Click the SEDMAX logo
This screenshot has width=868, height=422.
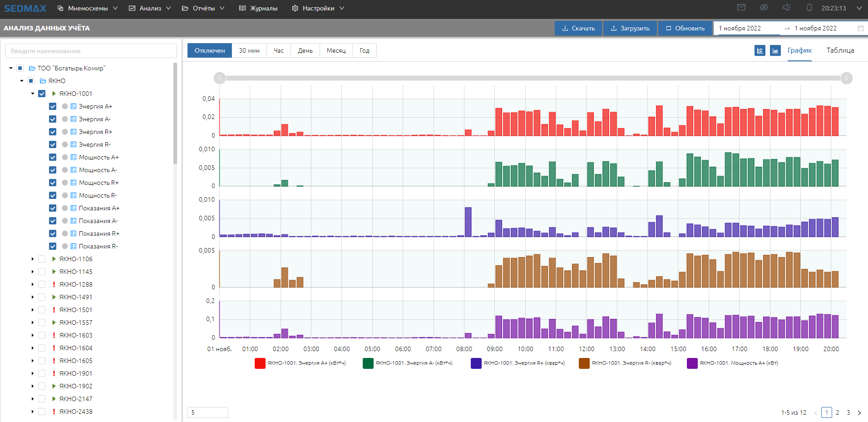pyautogui.click(x=25, y=8)
